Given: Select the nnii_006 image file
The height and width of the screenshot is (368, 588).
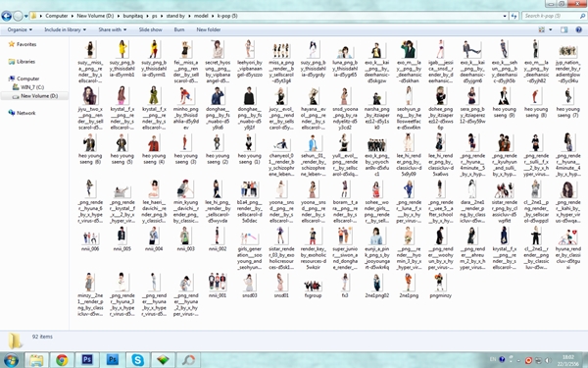Looking at the screenshot, I should coord(90,239).
